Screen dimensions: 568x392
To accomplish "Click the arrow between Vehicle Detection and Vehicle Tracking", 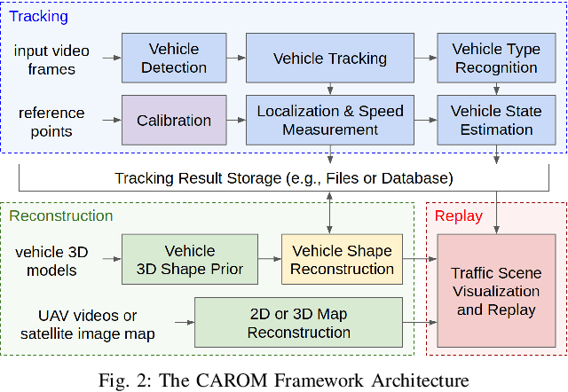I will point(229,59).
